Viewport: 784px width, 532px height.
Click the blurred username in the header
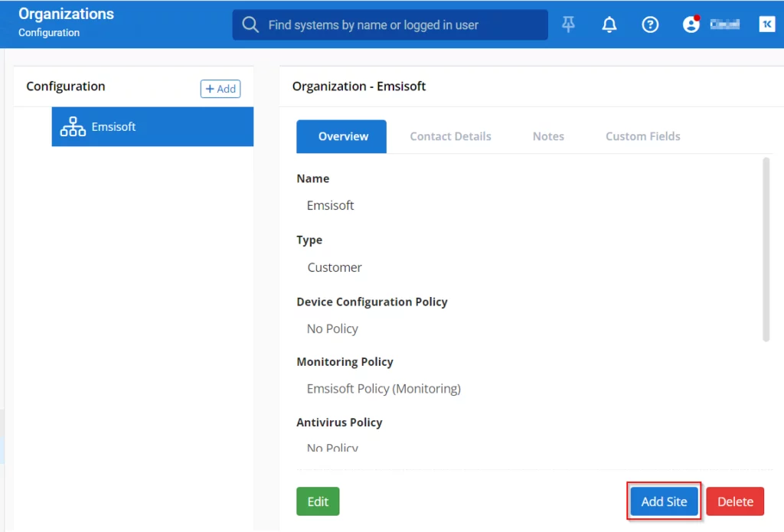(724, 24)
